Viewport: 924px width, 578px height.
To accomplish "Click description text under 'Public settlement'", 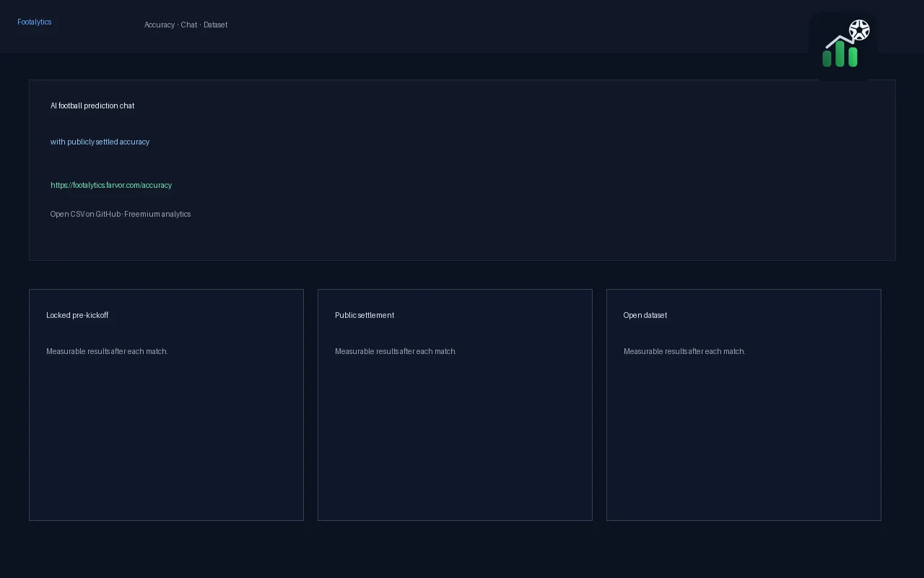I will [x=396, y=352].
